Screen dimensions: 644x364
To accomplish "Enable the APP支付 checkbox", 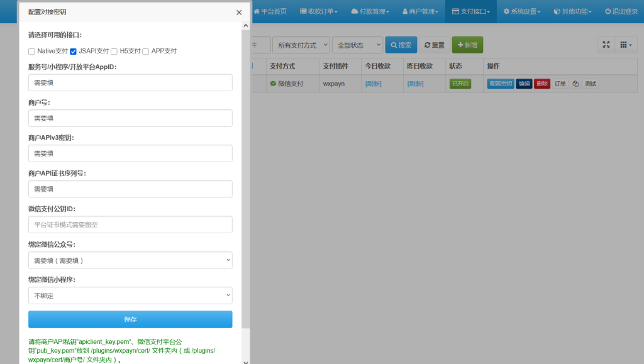I will [145, 51].
